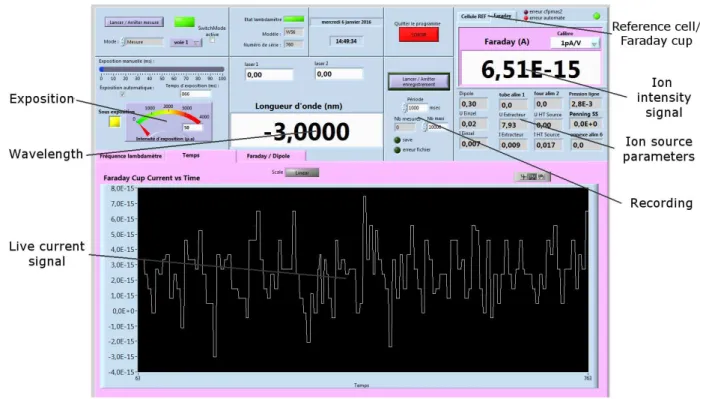The image size is (703, 399).
Task: Click the Y-axis minimum label -4,0E-15
Action: 122,372
